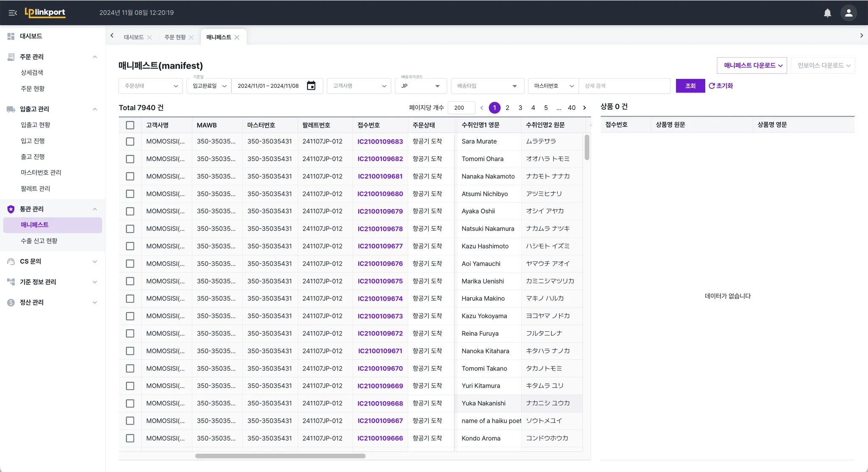Click the 초기화 reset refresh icon
Image resolution: width=868 pixels, height=472 pixels.
tap(712, 86)
